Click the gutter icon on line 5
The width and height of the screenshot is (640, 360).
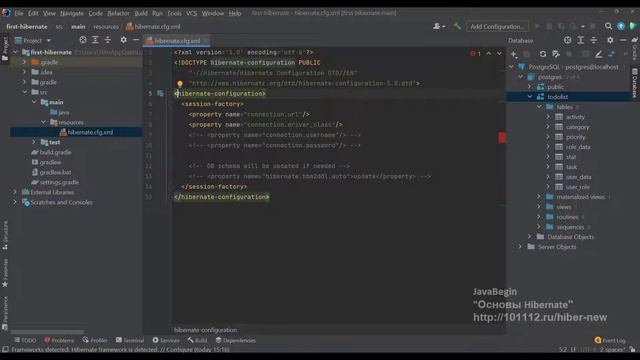point(160,93)
